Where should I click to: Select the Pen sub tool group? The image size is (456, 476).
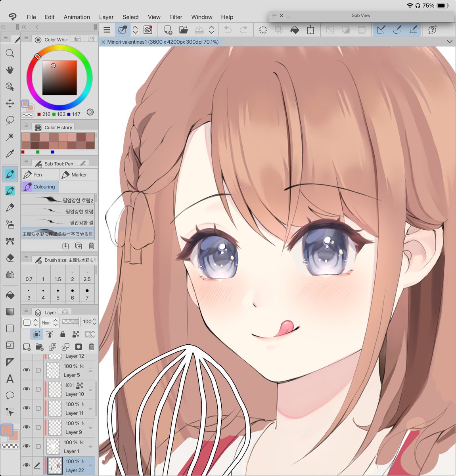point(40,175)
